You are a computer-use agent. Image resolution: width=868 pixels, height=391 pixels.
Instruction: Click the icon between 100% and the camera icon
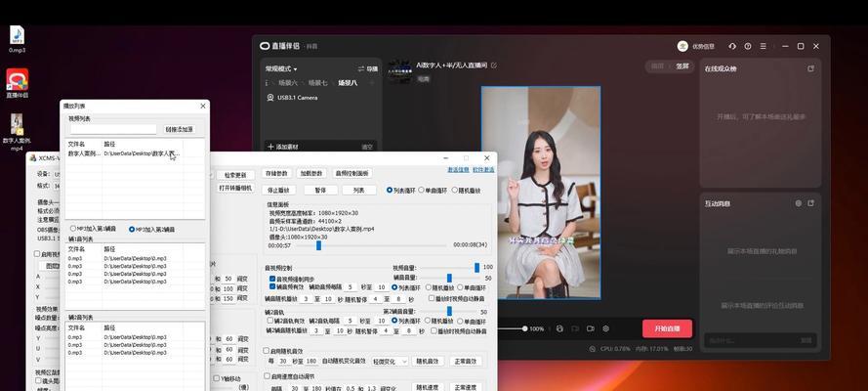click(x=575, y=328)
